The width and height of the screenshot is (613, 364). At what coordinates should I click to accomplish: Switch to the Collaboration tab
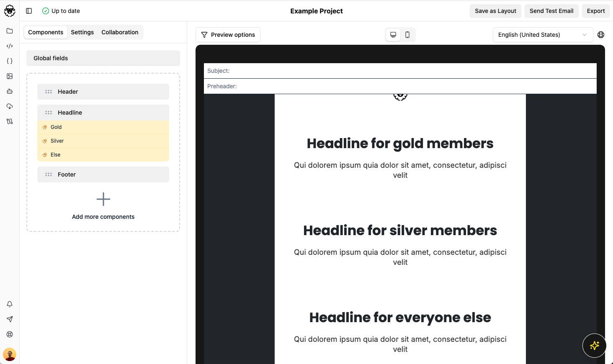pos(120,32)
